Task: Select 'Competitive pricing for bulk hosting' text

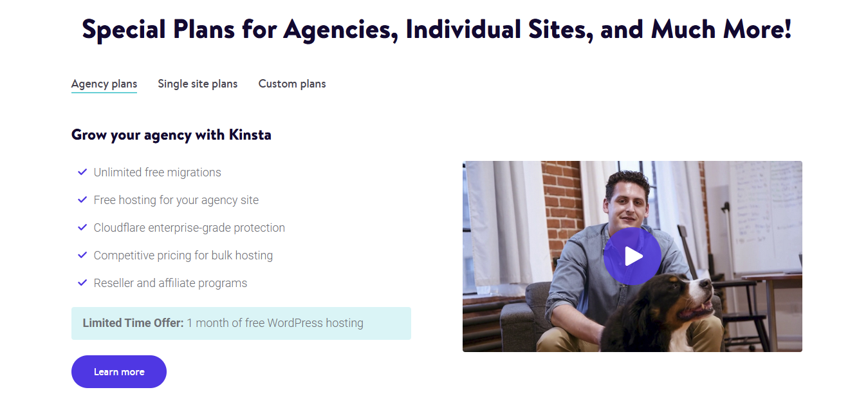Action: click(183, 256)
